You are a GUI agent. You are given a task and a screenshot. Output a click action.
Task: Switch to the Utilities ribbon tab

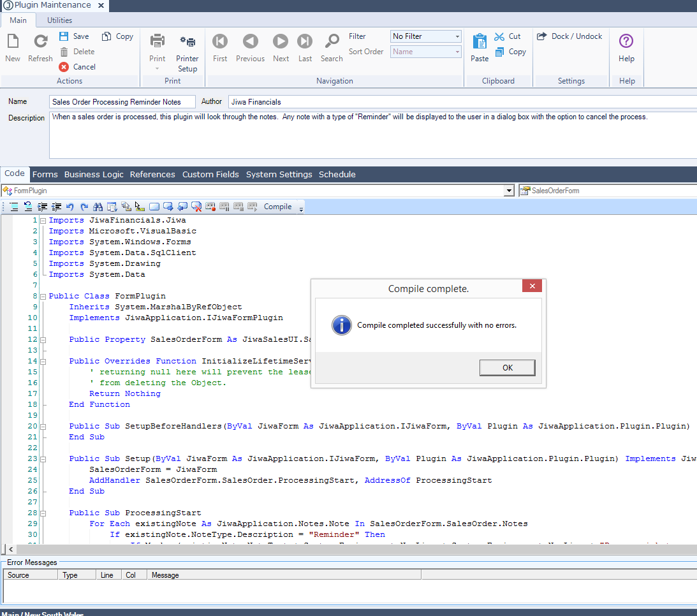pos(59,20)
